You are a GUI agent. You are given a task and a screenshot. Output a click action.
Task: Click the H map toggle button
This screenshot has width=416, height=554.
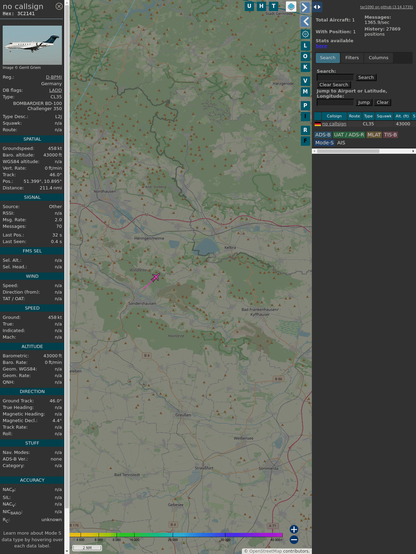coord(261,6)
